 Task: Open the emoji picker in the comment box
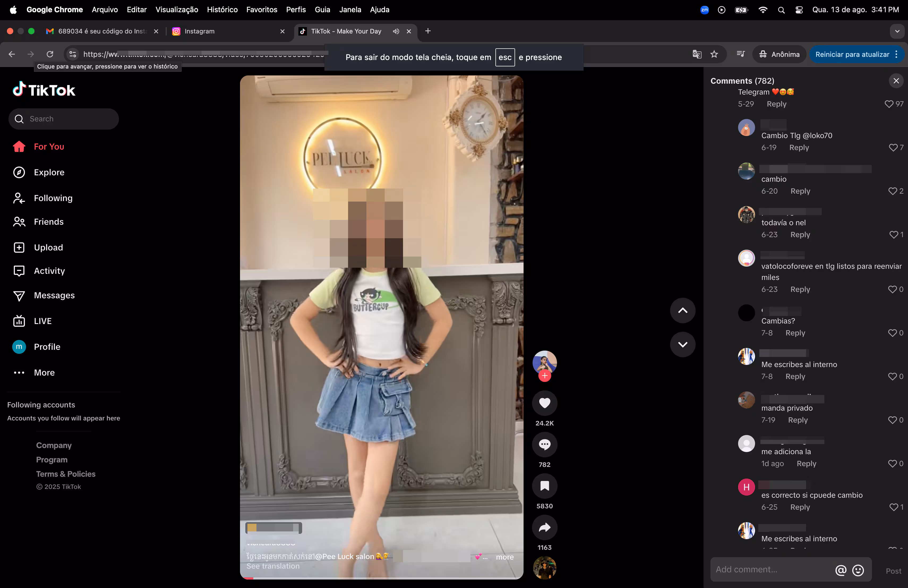[x=858, y=570]
